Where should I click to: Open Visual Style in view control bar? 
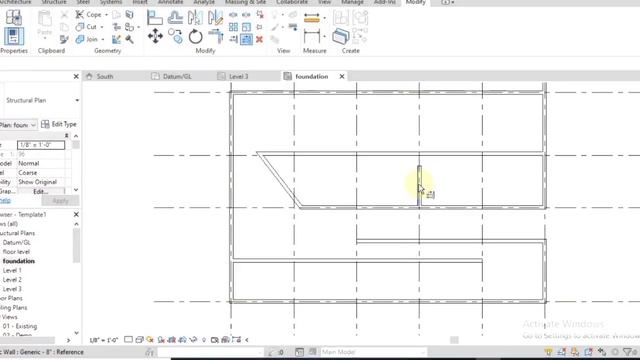139,340
